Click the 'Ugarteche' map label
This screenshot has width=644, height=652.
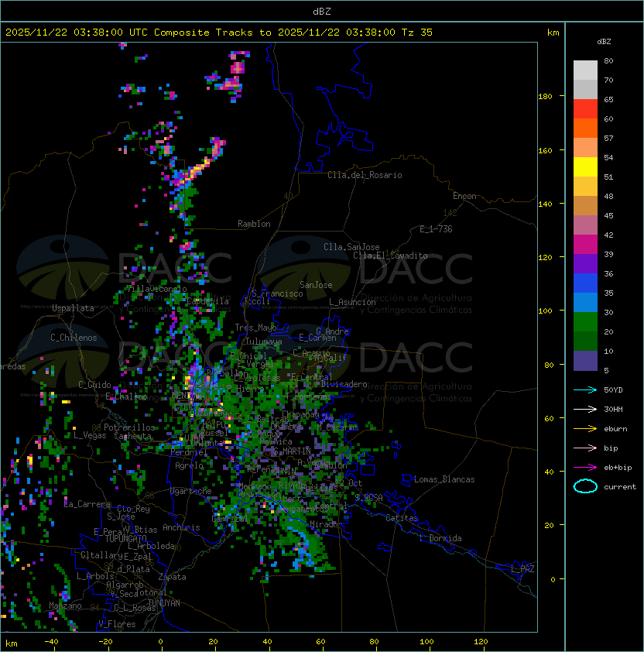191,491
